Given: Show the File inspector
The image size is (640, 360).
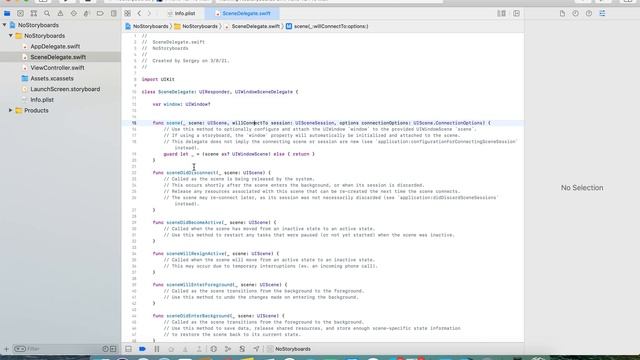Looking at the screenshot, I should tap(562, 13).
